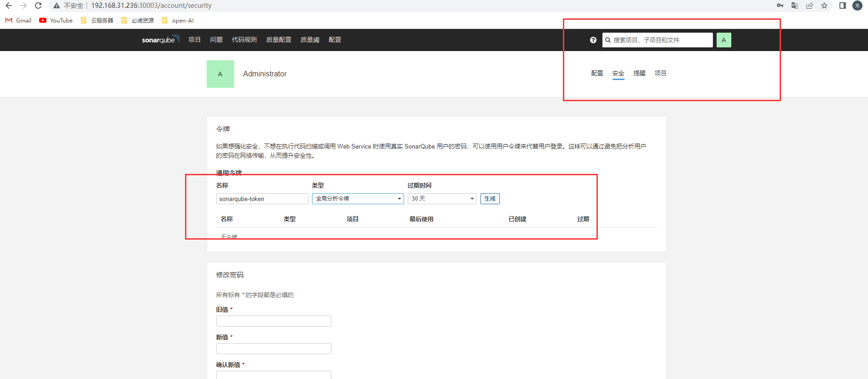Select the 安全 account tab
The width and height of the screenshot is (868, 379).
618,74
